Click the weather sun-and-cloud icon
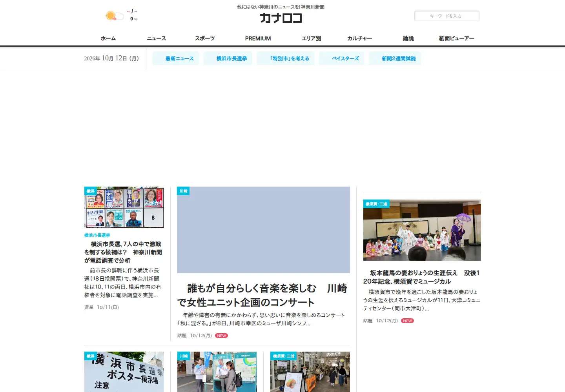The width and height of the screenshot is (565, 392). [115, 16]
